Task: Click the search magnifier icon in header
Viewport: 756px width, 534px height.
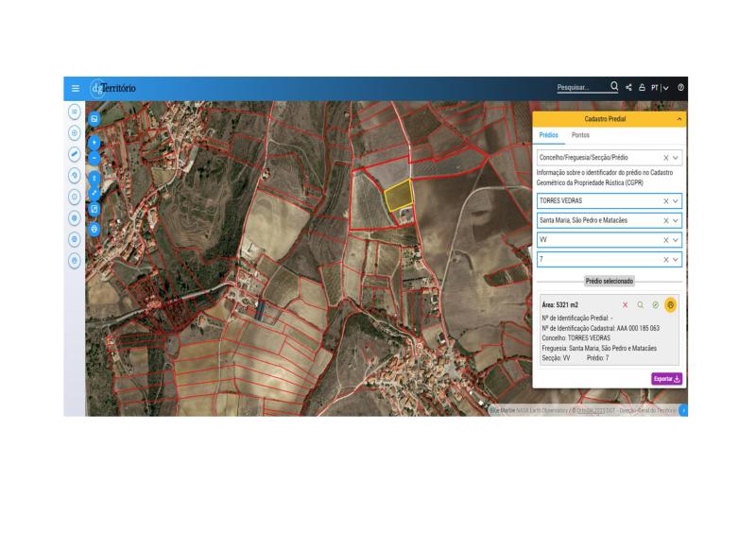Action: [614, 87]
